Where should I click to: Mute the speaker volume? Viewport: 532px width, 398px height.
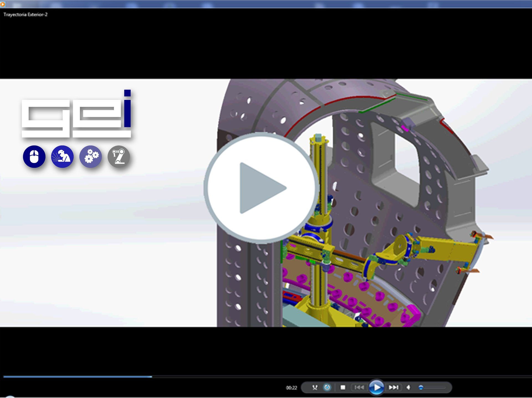[408, 387]
